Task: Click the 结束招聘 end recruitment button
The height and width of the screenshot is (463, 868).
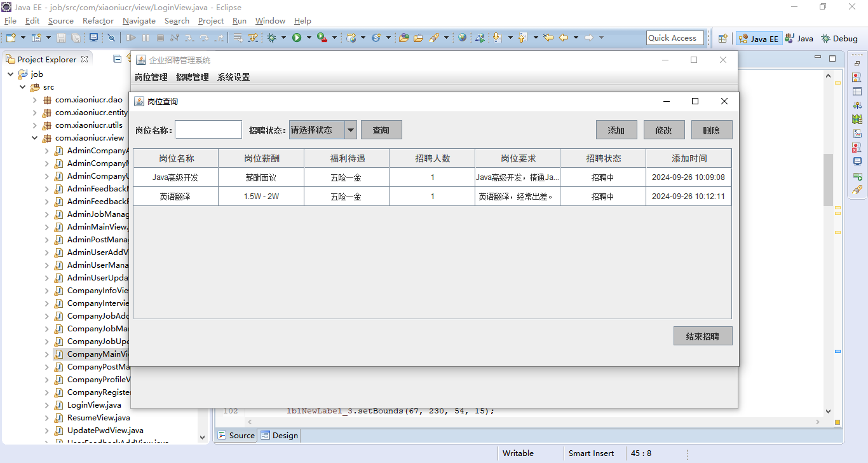Action: point(703,336)
